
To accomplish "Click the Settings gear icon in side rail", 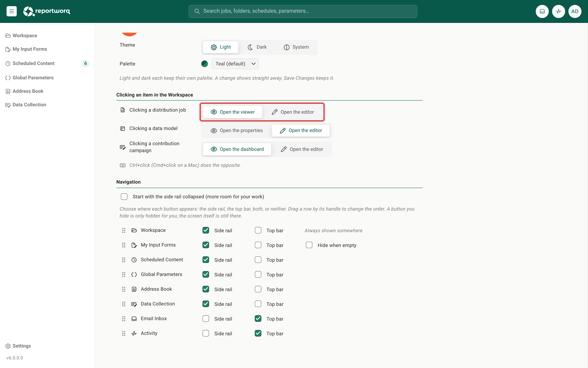I will [x=8, y=346].
